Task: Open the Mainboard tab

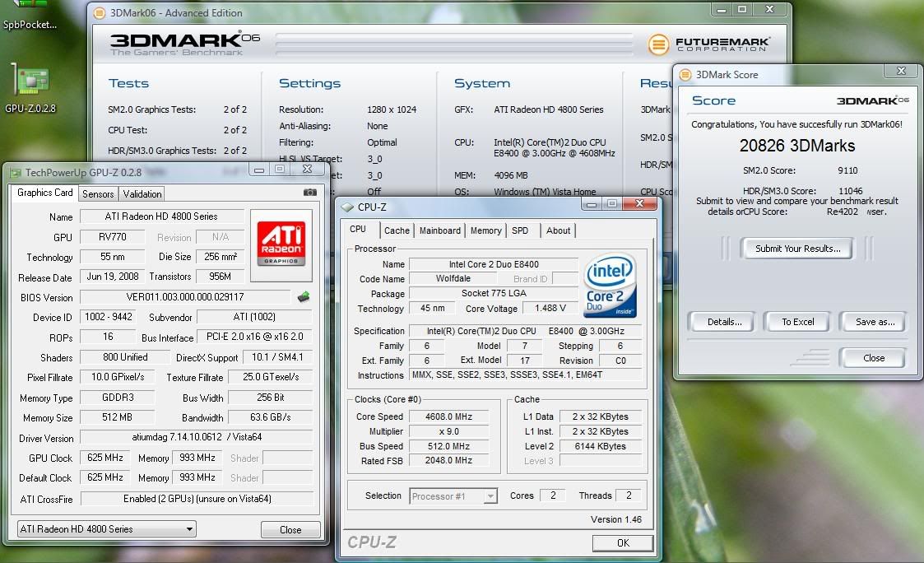Action: [x=439, y=230]
